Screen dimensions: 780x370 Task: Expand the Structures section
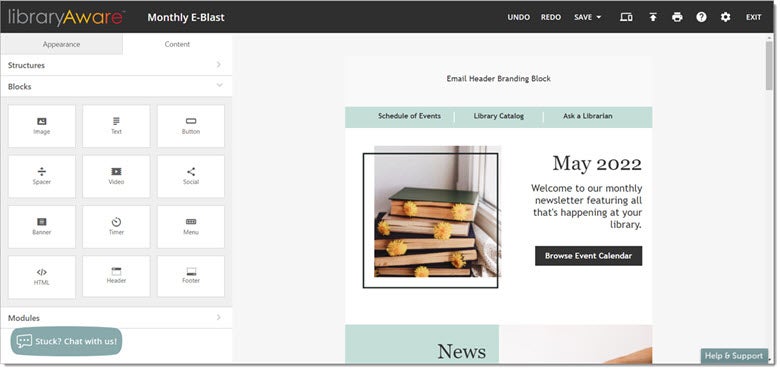[x=116, y=65]
